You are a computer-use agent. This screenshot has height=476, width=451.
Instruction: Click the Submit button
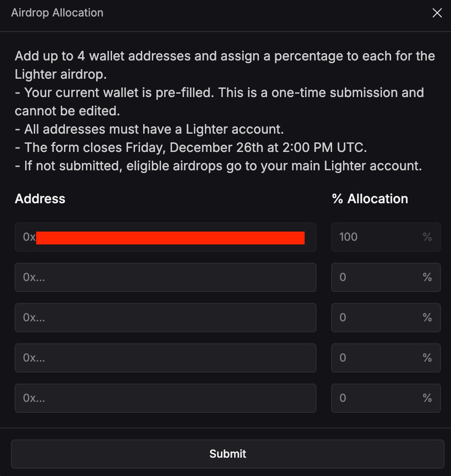coord(228,454)
